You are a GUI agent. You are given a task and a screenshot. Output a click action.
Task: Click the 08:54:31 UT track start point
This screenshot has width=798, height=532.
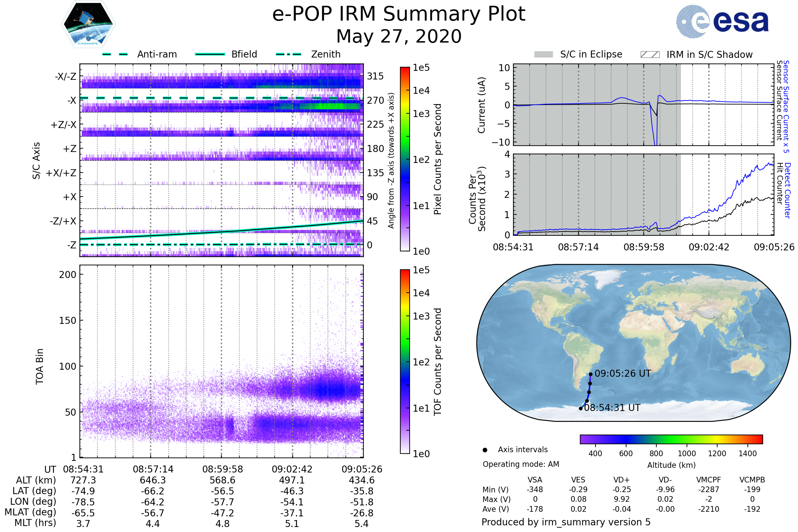tap(581, 409)
